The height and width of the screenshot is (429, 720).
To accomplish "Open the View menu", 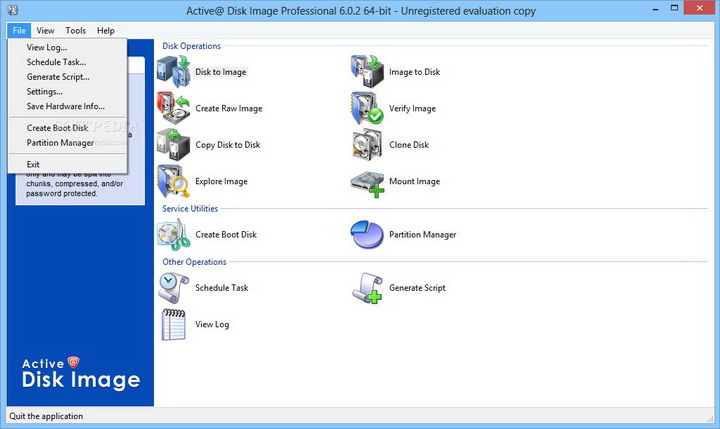I will (x=45, y=30).
